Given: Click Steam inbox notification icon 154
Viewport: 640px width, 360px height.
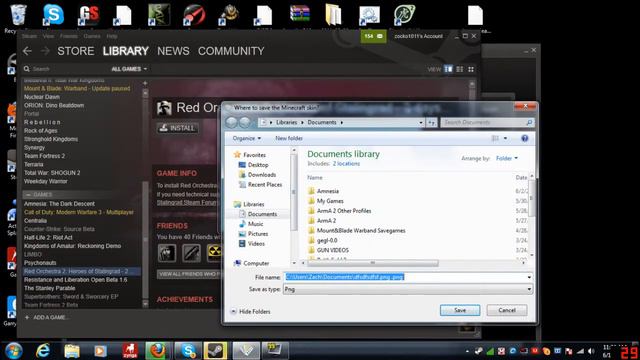Looking at the screenshot, I should coord(373,36).
